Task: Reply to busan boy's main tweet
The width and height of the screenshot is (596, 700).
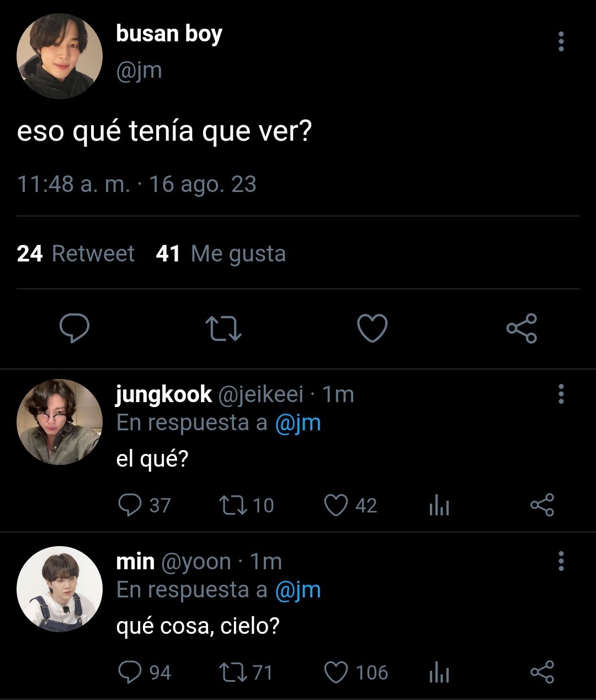Action: (74, 329)
